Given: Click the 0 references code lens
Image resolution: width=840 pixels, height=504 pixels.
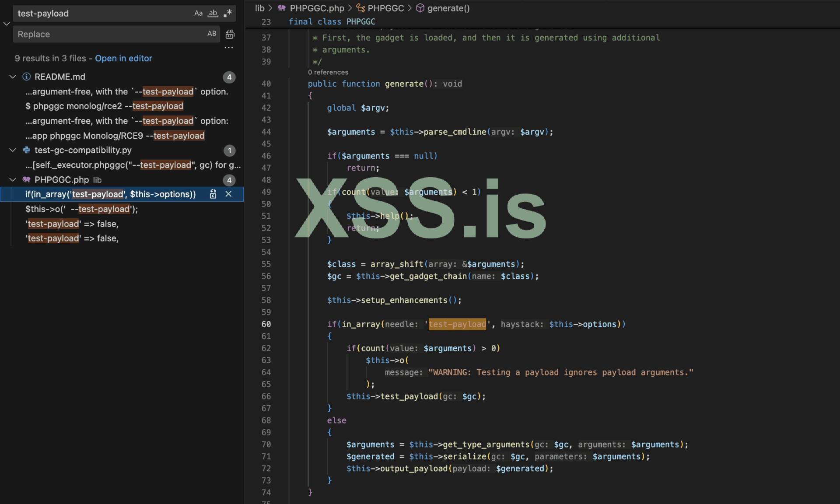Looking at the screenshot, I should (x=328, y=73).
